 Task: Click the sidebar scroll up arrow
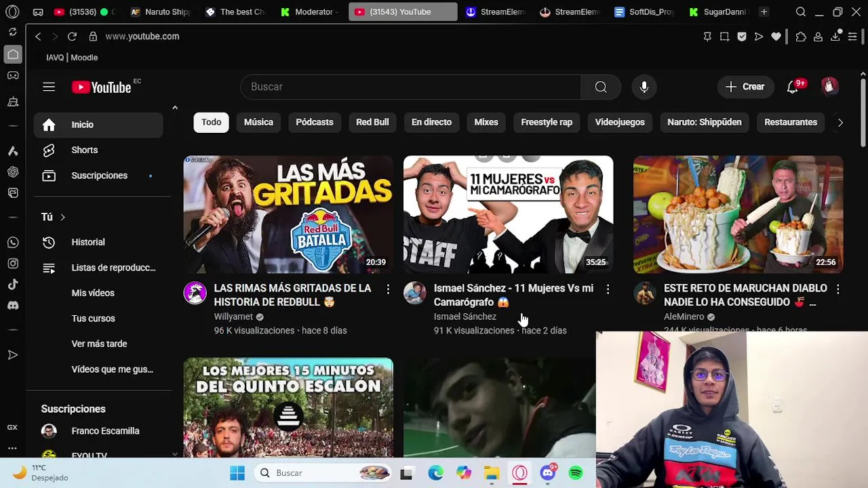pos(174,108)
